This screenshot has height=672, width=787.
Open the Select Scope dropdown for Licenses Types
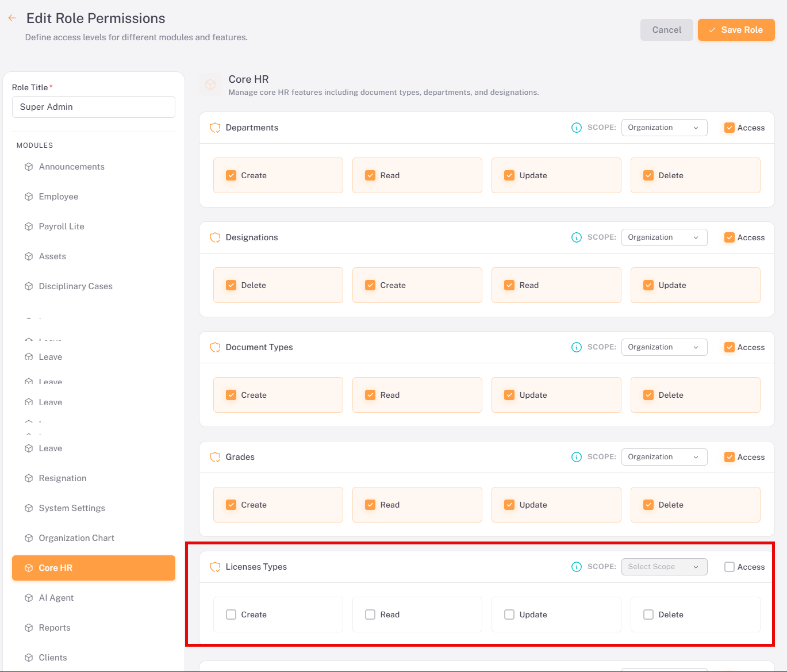point(664,567)
